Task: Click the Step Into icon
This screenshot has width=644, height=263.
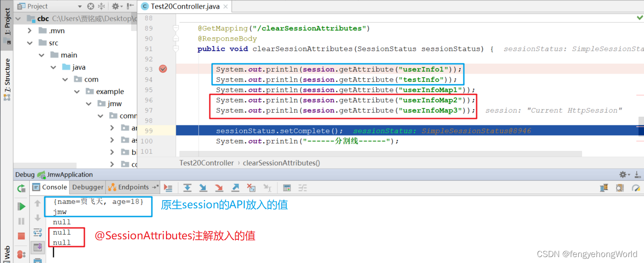Action: pyautogui.click(x=203, y=187)
